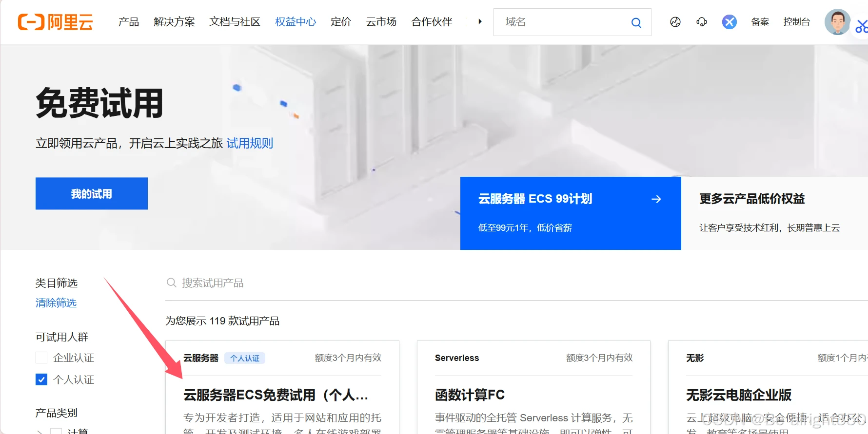Click the scissors icon at top right edge
The image size is (868, 434).
pyautogui.click(x=862, y=27)
